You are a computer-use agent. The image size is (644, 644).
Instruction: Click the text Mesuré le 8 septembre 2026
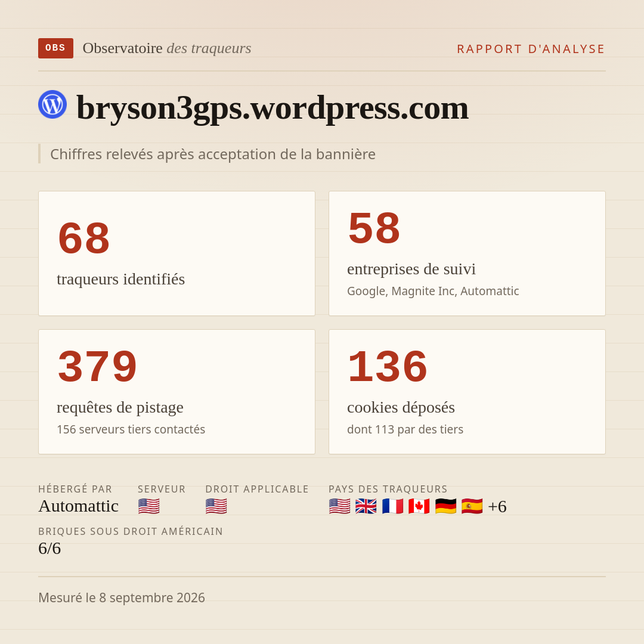pos(122,597)
